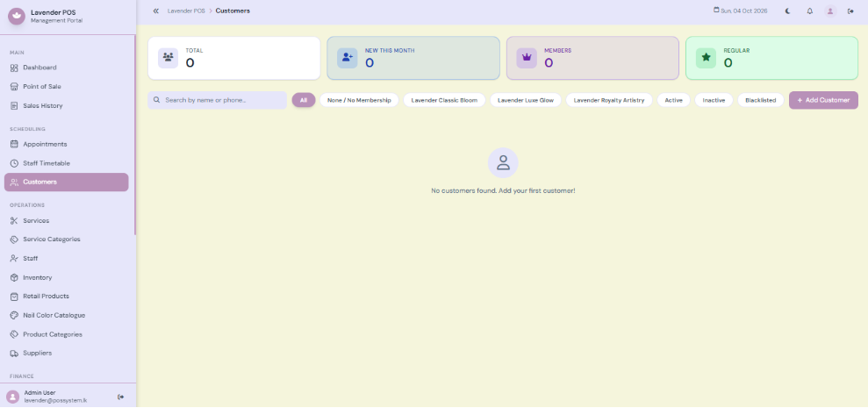Open Inventory in sidebar
868x408 pixels.
[67, 277]
